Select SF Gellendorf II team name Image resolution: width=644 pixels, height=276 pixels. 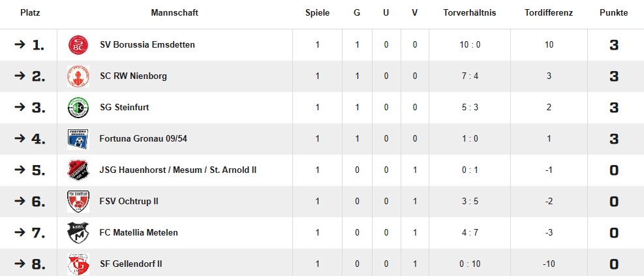point(130,264)
